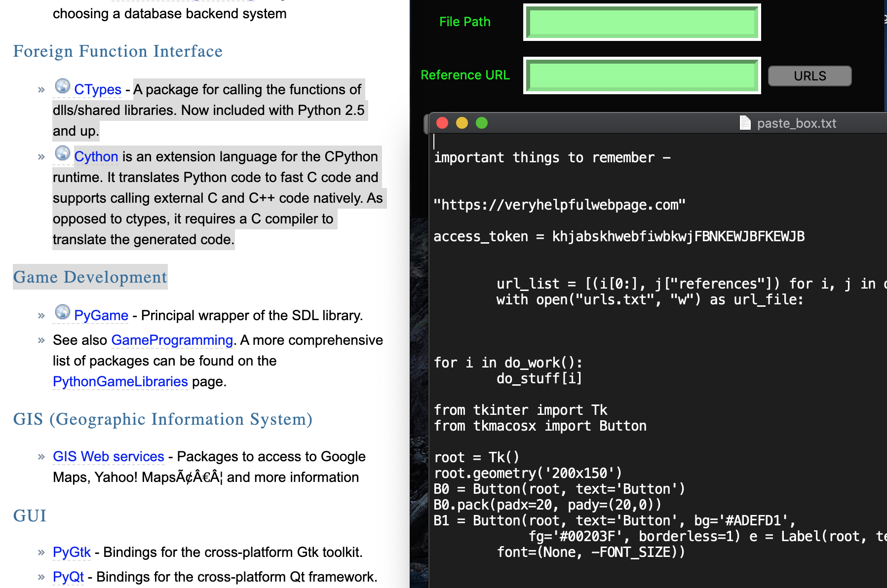
Task: Click the GIS (Geographic Information System) heading
Action: (x=163, y=419)
